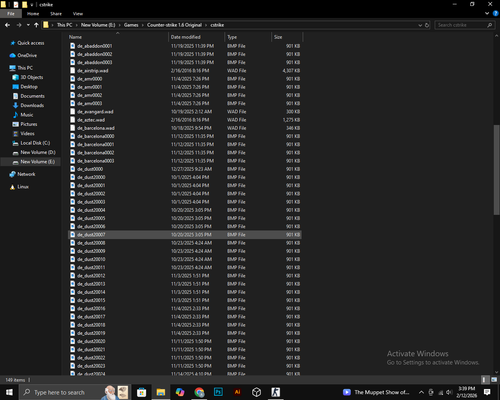500x400 pixels.
Task: Select the de_avangard.wad file icon
Action: (x=73, y=112)
